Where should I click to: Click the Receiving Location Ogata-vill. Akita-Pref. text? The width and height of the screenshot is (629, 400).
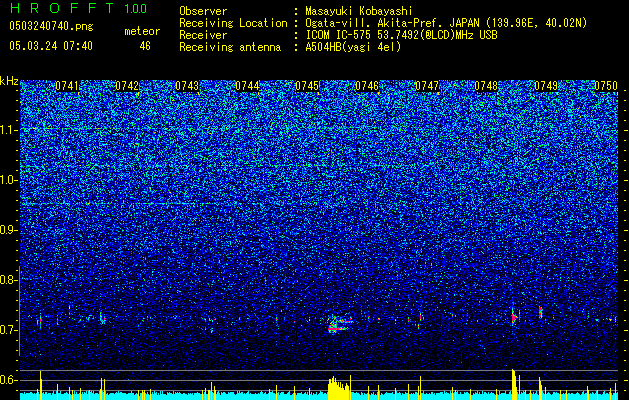(x=445, y=23)
